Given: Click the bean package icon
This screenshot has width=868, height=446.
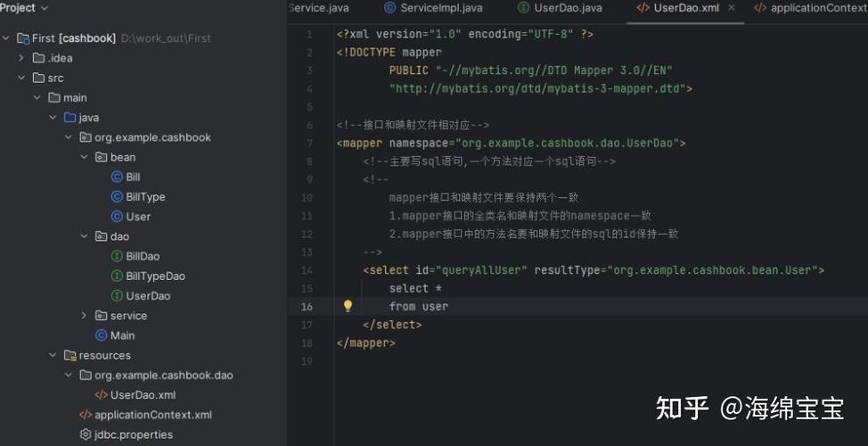Looking at the screenshot, I should 102,157.
